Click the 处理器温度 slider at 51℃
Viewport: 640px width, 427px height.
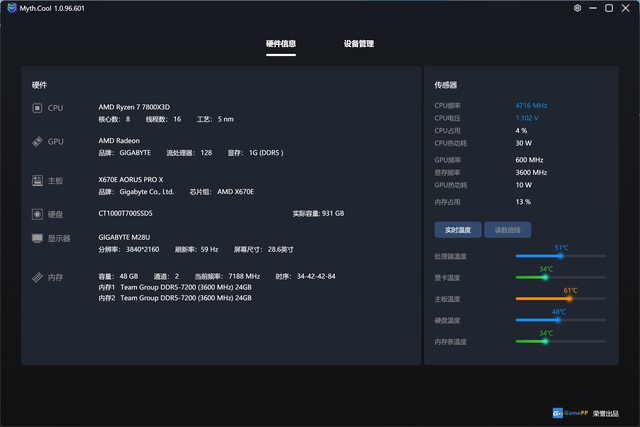(x=560, y=256)
